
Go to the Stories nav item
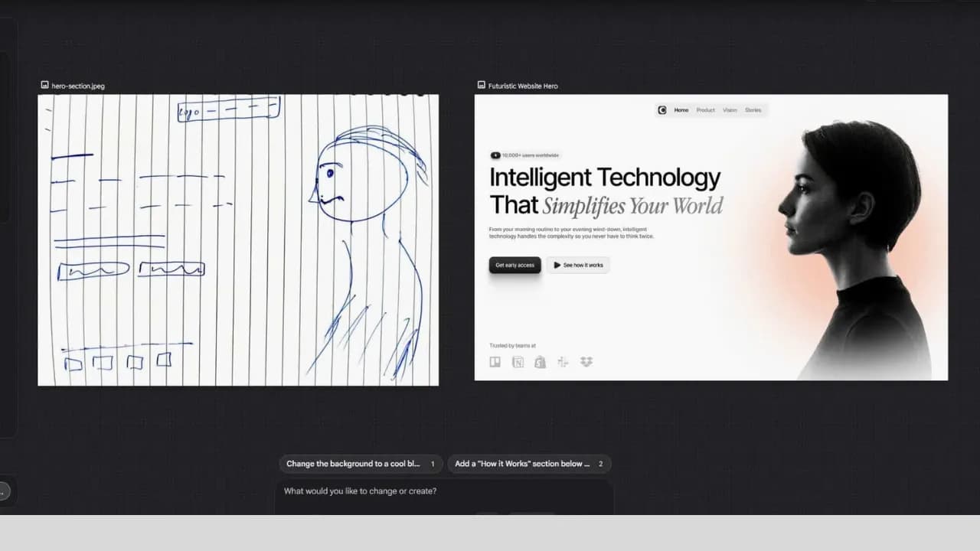click(753, 110)
